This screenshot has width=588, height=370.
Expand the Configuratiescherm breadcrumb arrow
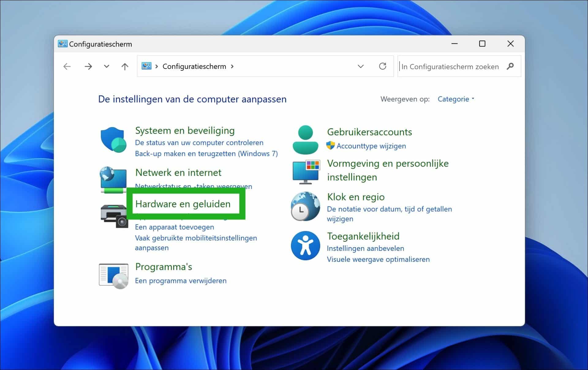(232, 66)
